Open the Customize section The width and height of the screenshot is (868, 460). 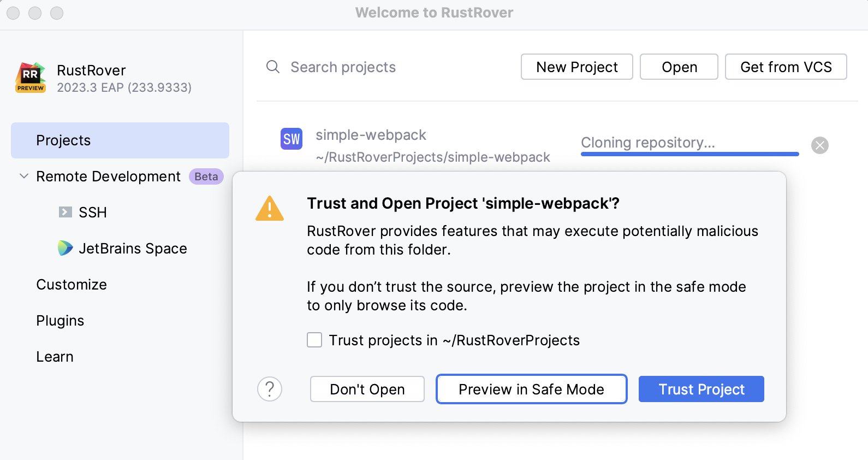click(x=72, y=284)
